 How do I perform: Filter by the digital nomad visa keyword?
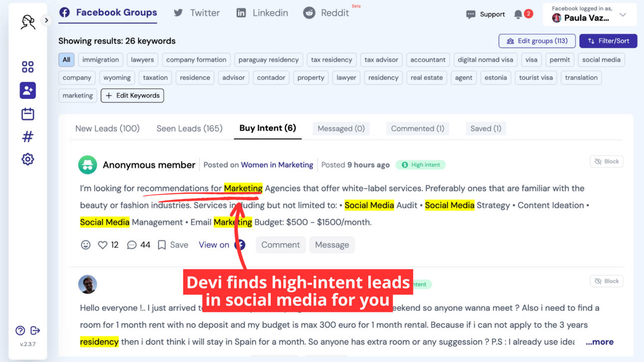click(x=485, y=60)
